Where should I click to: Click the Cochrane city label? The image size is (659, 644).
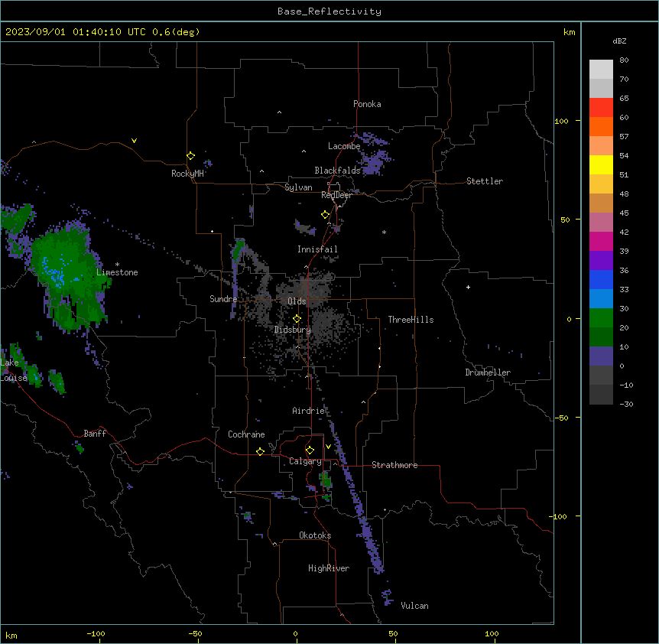coord(246,434)
